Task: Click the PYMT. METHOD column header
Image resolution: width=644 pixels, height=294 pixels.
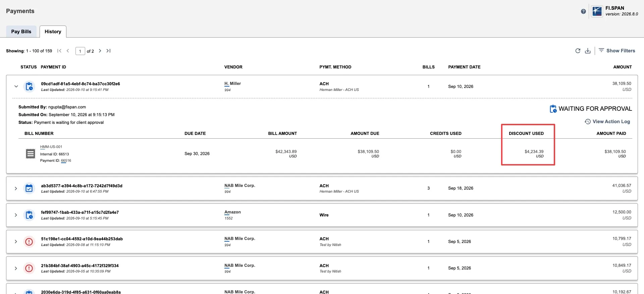Action: click(335, 67)
